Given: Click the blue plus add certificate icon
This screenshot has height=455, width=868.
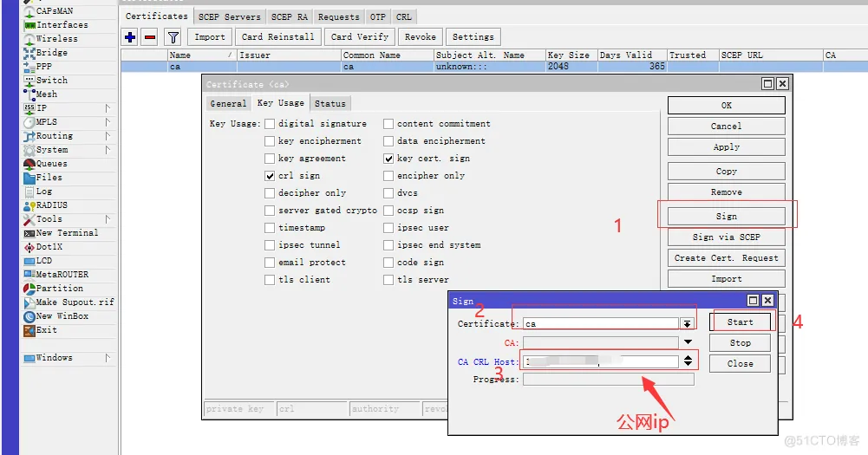Looking at the screenshot, I should [130, 37].
